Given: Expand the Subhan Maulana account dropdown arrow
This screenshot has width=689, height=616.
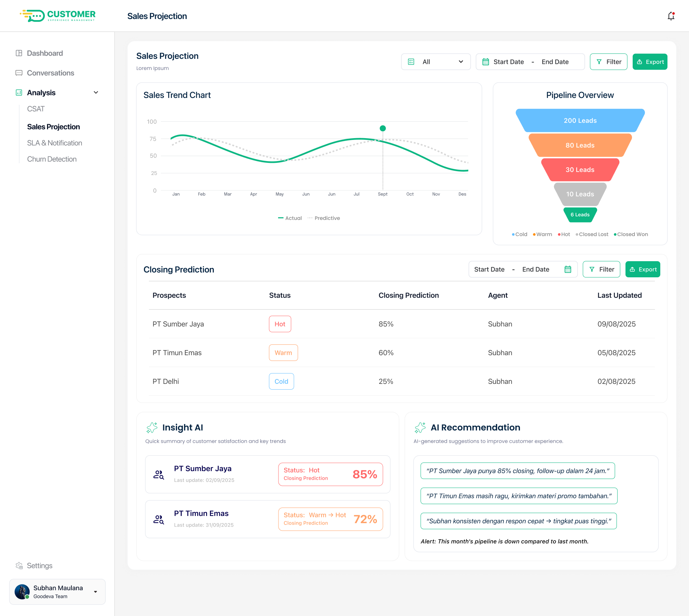Looking at the screenshot, I should pyautogui.click(x=95, y=592).
